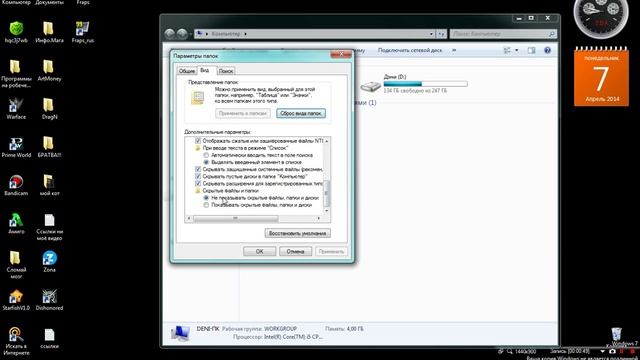Close the Параметры папок dialog
The height and width of the screenshot is (360, 640).
click(340, 54)
